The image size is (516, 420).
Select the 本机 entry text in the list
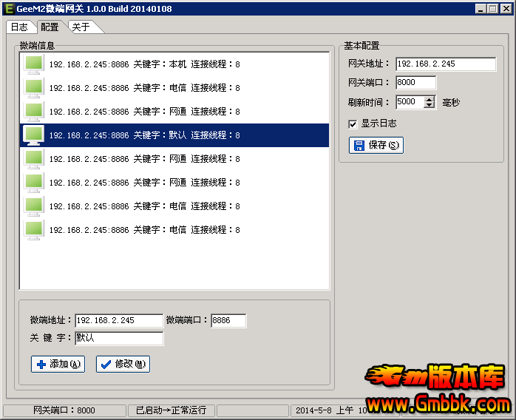click(144, 64)
